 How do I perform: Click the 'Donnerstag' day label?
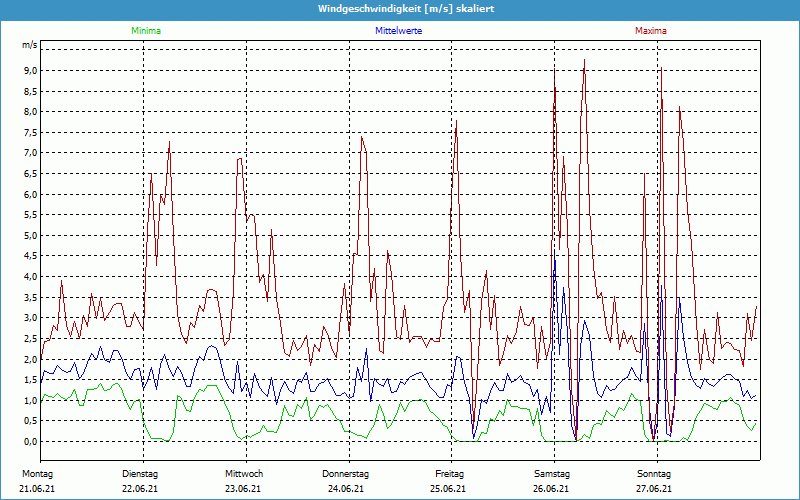[345, 474]
